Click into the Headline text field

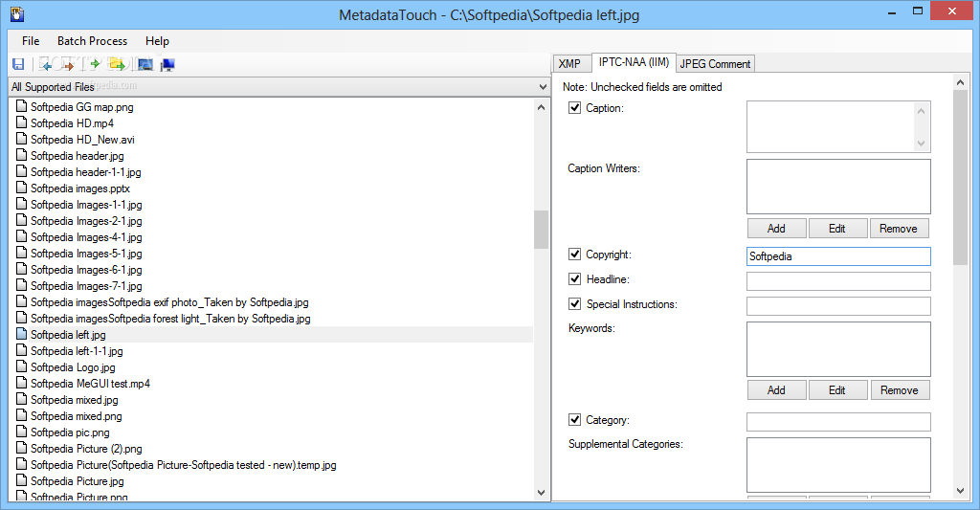click(838, 281)
